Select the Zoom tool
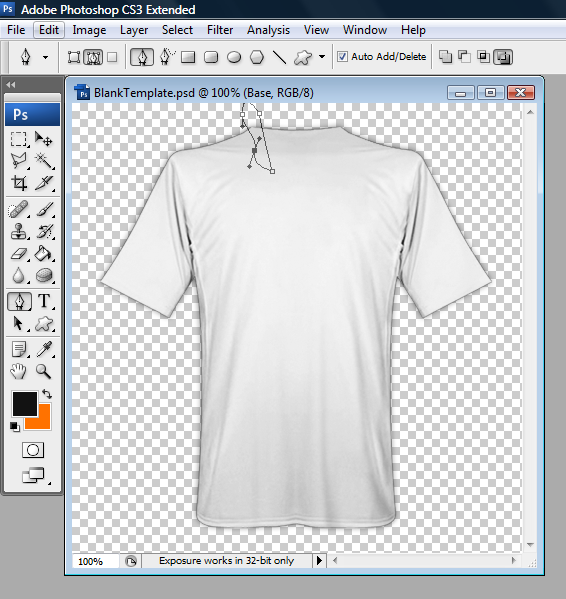The image size is (566, 599). pyautogui.click(x=44, y=371)
